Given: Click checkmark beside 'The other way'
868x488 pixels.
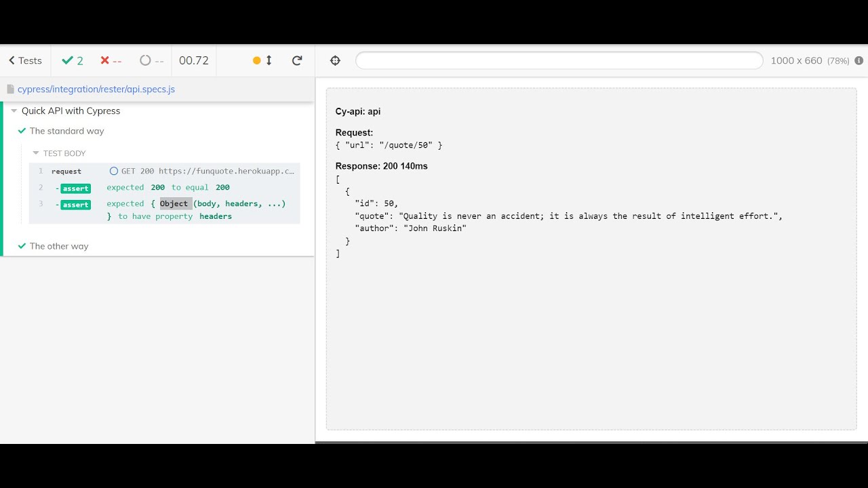Looking at the screenshot, I should (22, 246).
